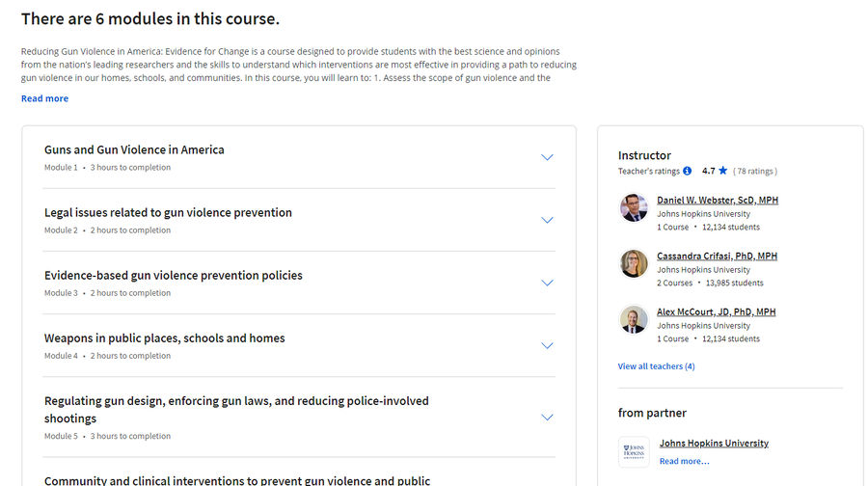Click the 78 ratings count text
Image resolution: width=868 pixels, height=486 pixels.
point(755,171)
